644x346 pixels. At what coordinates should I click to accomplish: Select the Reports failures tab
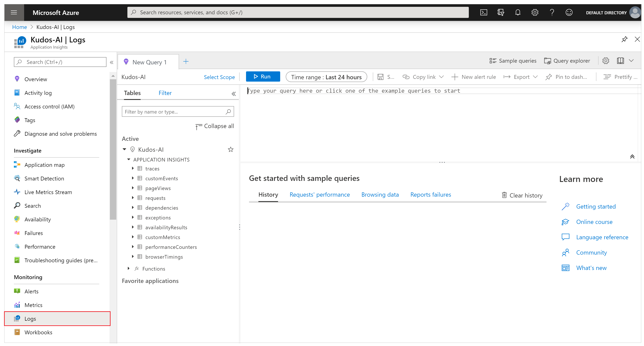tap(430, 195)
